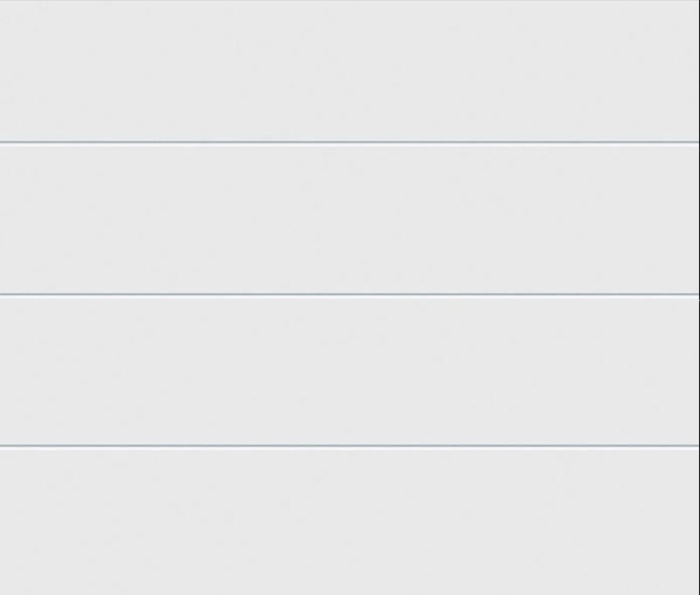Click the vertical border at right edge

(699, 297)
